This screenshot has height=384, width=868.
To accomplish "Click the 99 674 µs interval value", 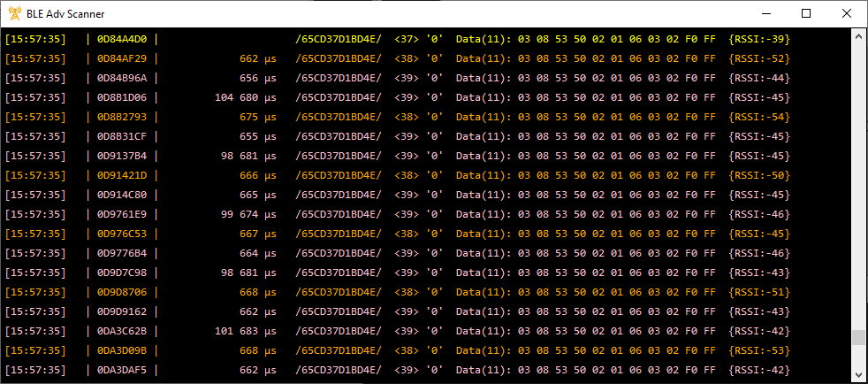I will [248, 214].
